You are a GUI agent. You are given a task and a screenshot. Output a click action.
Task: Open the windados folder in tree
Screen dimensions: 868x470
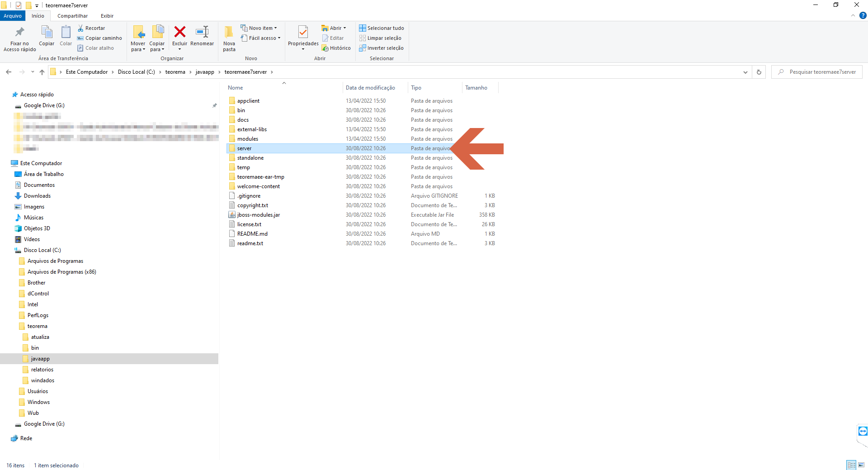coord(42,380)
